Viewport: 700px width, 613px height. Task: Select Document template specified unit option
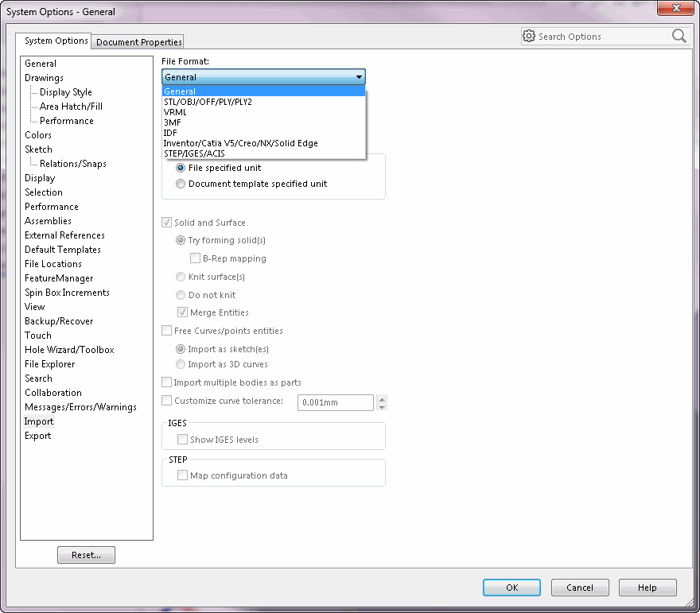[x=181, y=184]
